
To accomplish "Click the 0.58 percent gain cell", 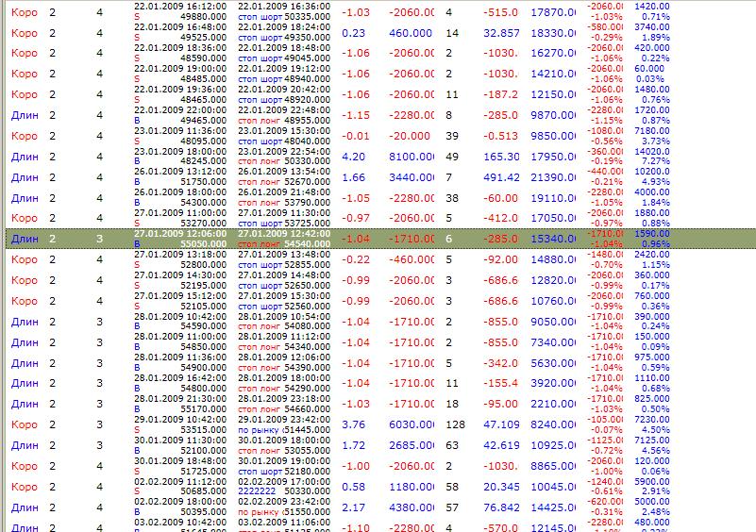I will point(353,487).
